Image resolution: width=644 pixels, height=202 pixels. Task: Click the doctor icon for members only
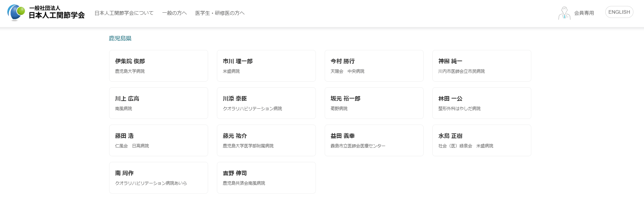click(x=564, y=13)
